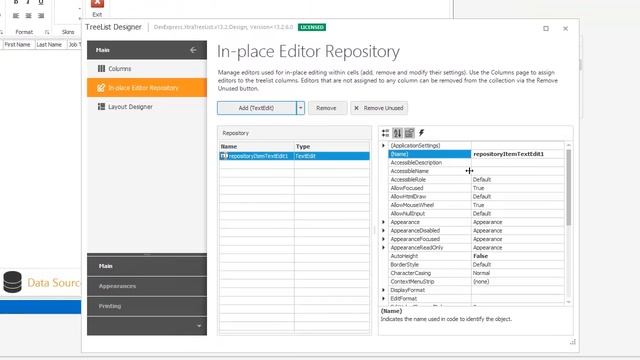Open the Columns page
The image size is (640, 360).
(x=147, y=69)
